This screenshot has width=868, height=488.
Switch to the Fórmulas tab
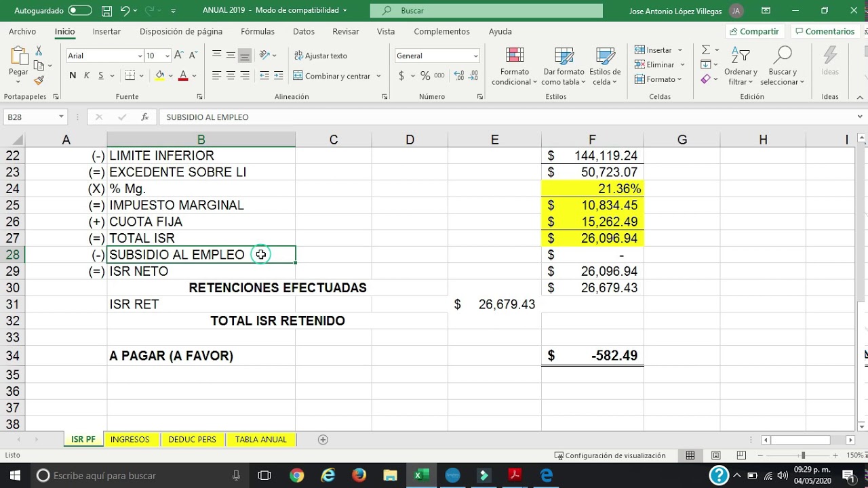coord(258,31)
